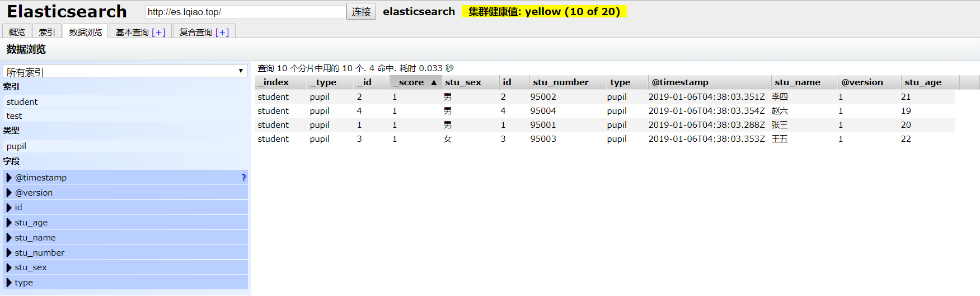The width and height of the screenshot is (980, 296).
Task: Expand the @timestamp field triangle
Action: click(x=9, y=178)
